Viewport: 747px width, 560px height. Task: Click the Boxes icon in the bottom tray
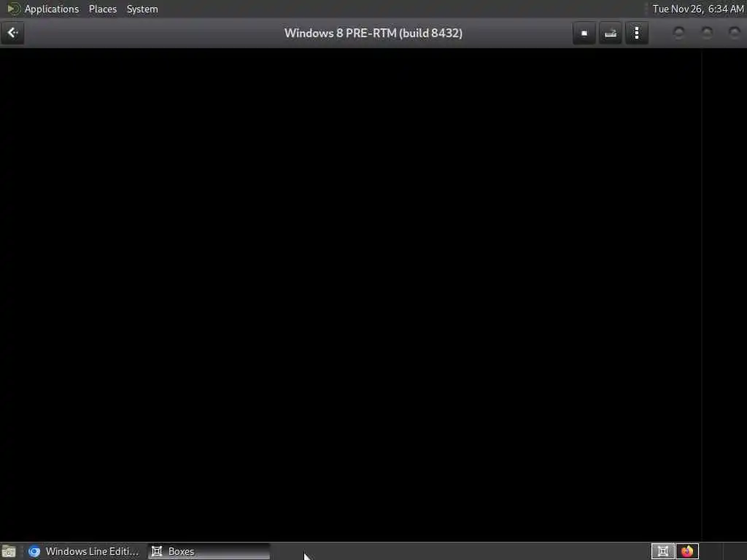pos(662,551)
